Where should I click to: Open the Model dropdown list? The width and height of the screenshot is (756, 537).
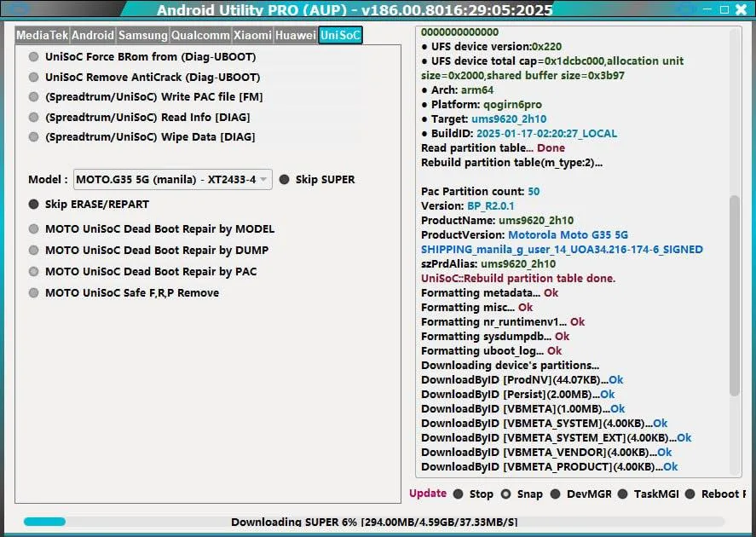pos(173,179)
